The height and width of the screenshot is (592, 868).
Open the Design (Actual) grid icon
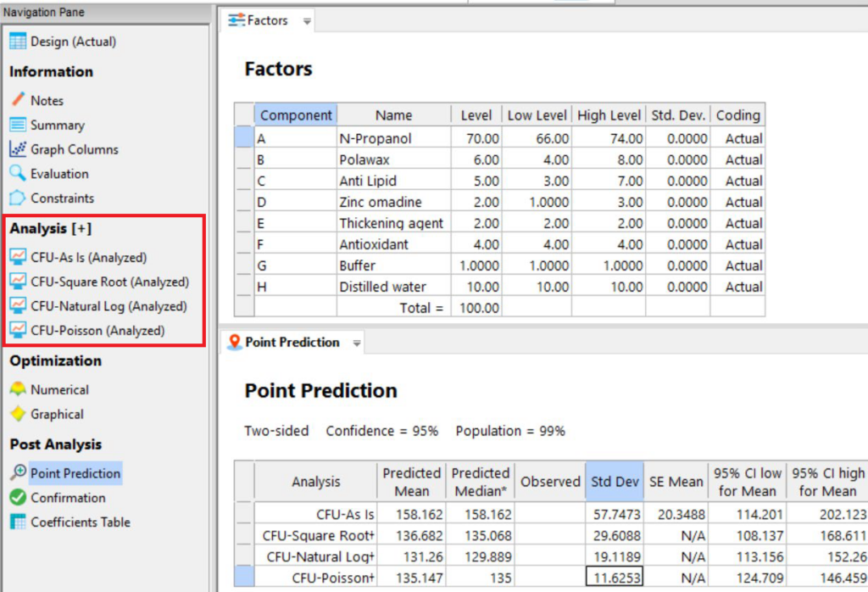(18, 42)
